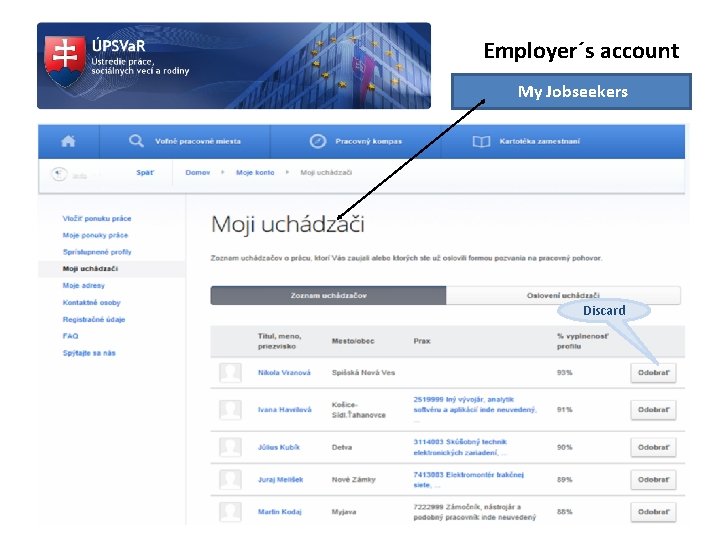
Task: Remove Martin Kodaj with Odobrať button
Action: click(653, 512)
